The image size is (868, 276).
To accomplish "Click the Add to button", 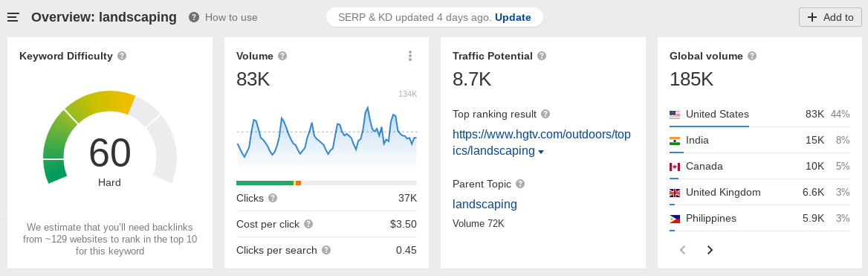I will 830,17.
